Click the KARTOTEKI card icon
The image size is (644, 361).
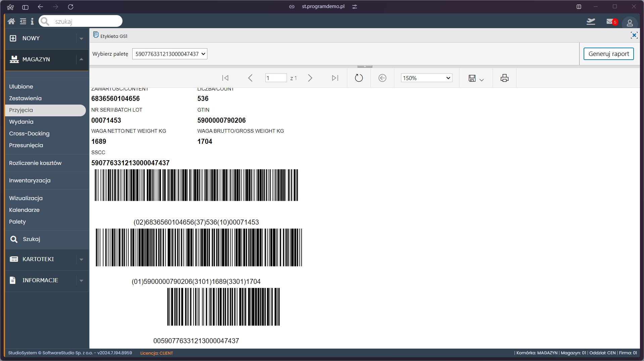point(14,259)
